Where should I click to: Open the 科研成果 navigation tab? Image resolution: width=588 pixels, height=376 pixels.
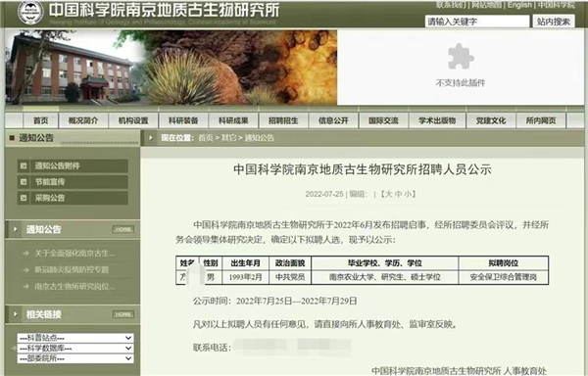click(x=233, y=120)
